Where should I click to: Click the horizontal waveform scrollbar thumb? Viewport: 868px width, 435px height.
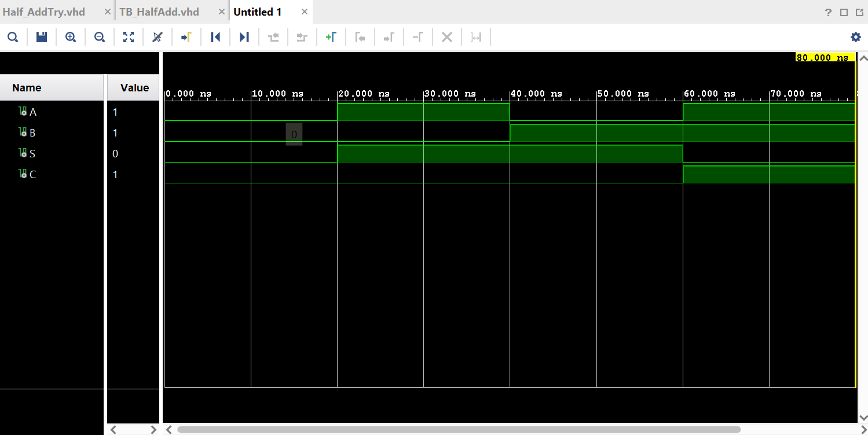pos(459,430)
